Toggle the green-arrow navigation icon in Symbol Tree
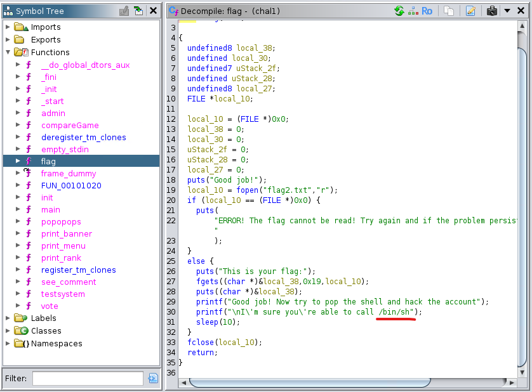This screenshot has width=532, height=392. 138,11
